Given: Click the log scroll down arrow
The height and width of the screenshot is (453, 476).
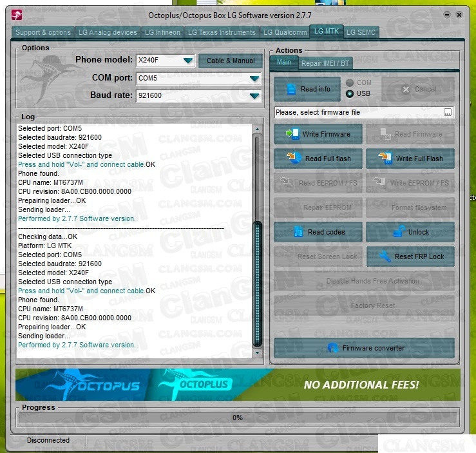Looking at the screenshot, I should pos(258,353).
